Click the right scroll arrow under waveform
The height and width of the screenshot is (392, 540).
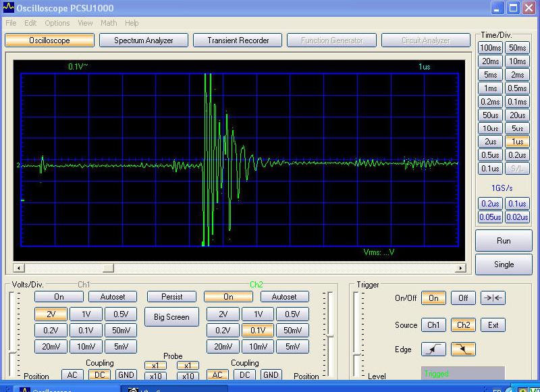(460, 268)
